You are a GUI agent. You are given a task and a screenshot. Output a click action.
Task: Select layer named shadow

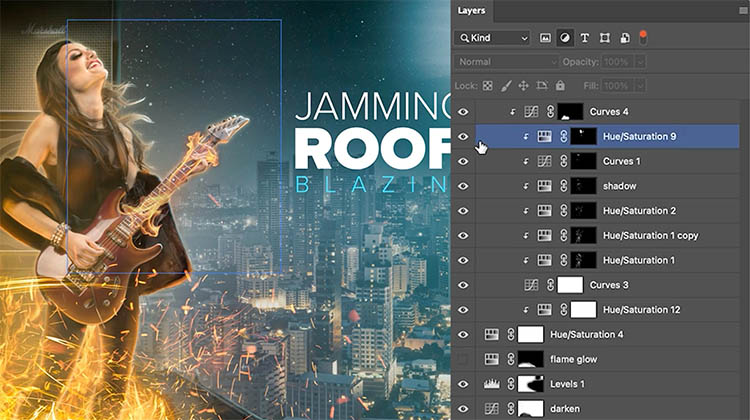point(619,186)
